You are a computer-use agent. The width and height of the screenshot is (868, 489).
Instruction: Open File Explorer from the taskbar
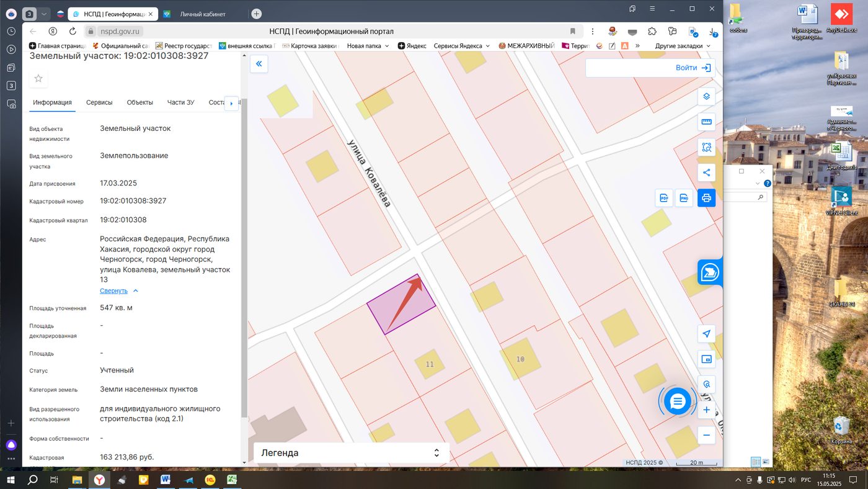77,480
